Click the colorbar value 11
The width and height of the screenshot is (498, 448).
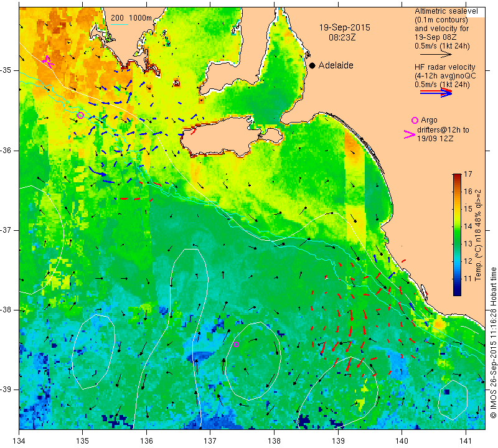click(468, 279)
